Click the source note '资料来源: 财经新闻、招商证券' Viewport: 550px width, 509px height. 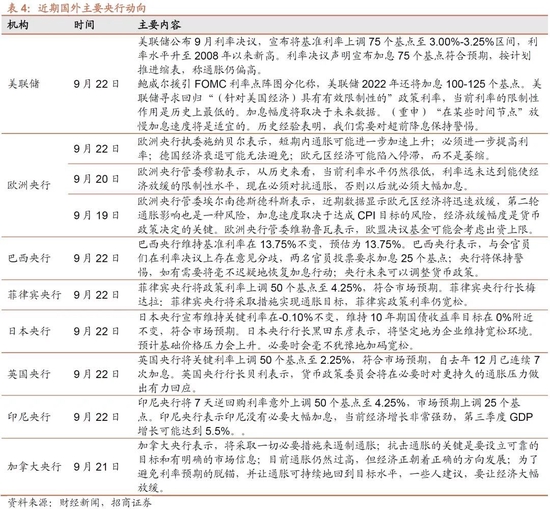[79, 502]
